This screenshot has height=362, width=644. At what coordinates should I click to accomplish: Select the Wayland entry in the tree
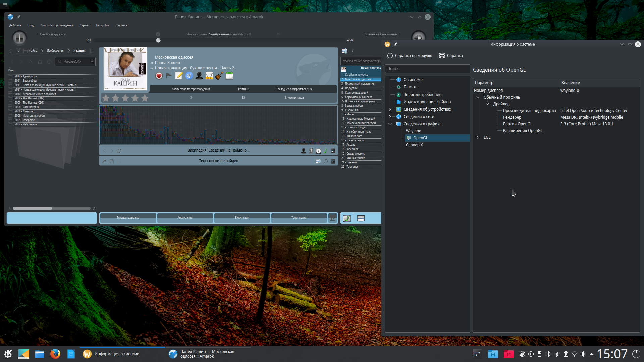[413, 131]
